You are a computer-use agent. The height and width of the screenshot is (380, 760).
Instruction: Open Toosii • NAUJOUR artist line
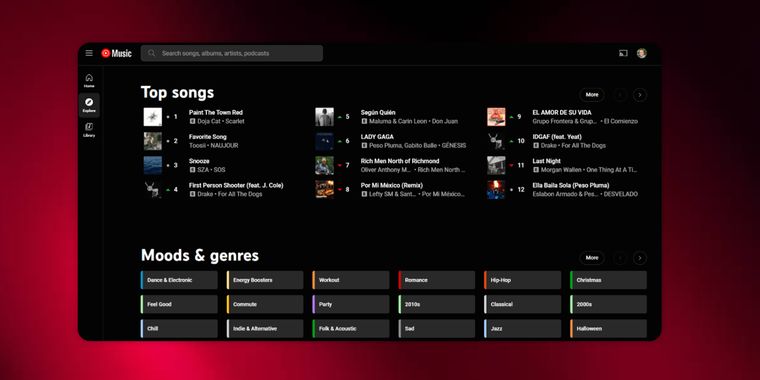[213, 145]
